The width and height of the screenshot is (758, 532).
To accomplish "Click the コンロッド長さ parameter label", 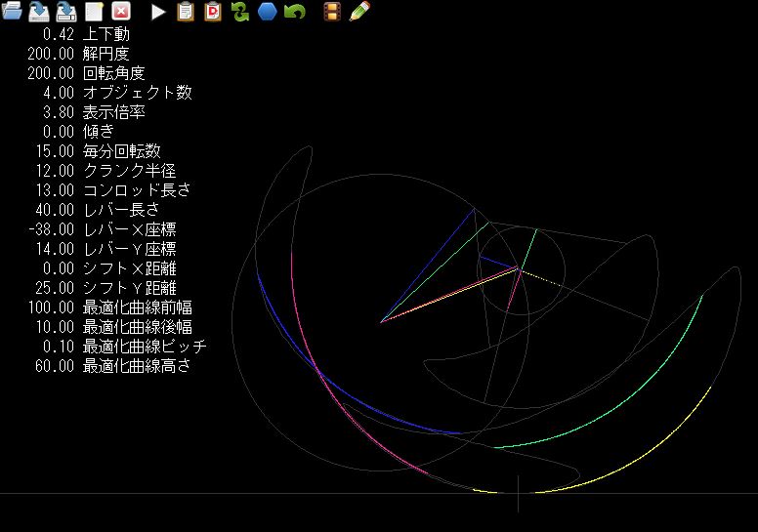I will point(138,190).
